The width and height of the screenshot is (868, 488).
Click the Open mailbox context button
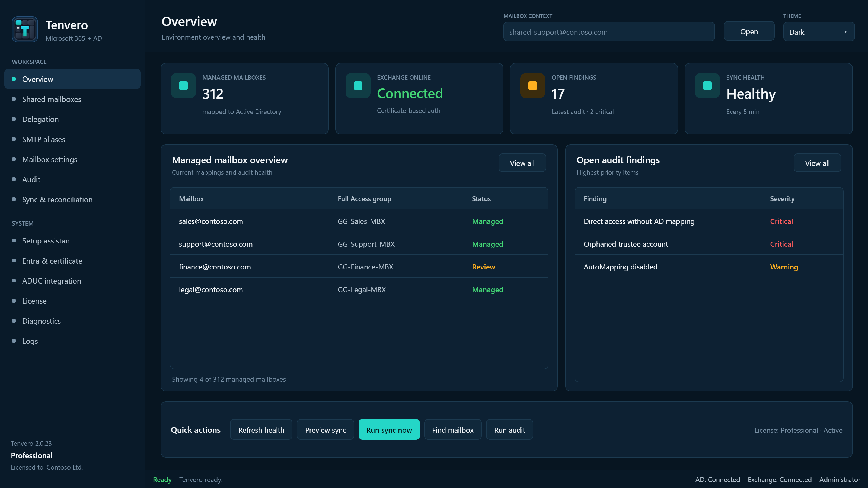(x=749, y=31)
